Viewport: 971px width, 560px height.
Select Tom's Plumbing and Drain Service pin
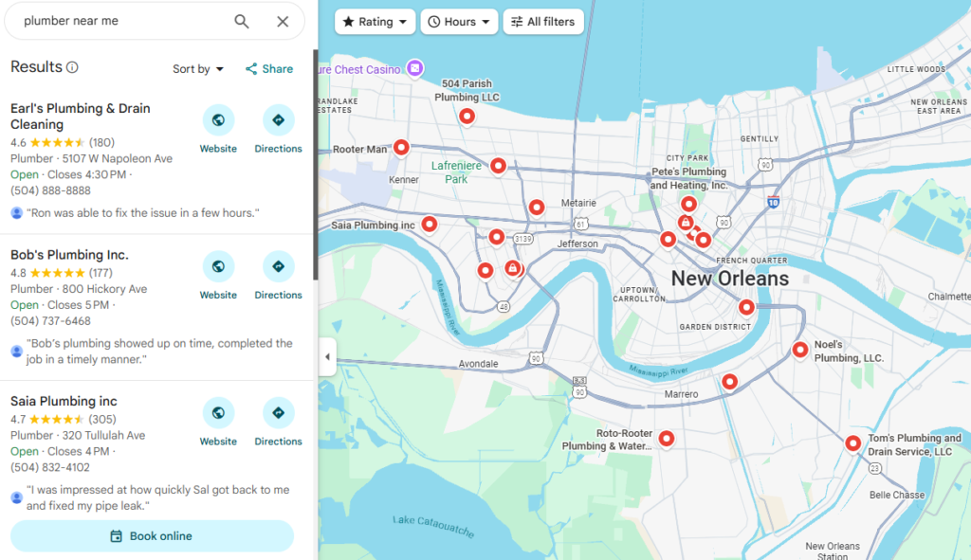tap(852, 443)
